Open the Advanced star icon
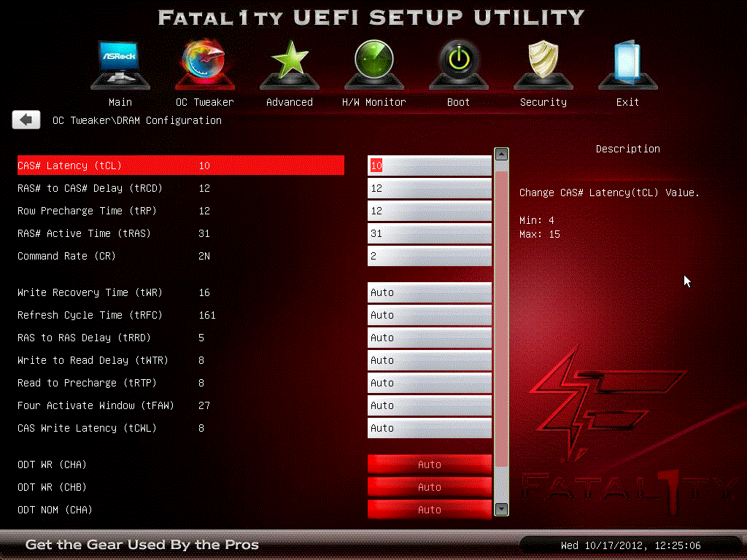The height and width of the screenshot is (560, 747). (290, 65)
